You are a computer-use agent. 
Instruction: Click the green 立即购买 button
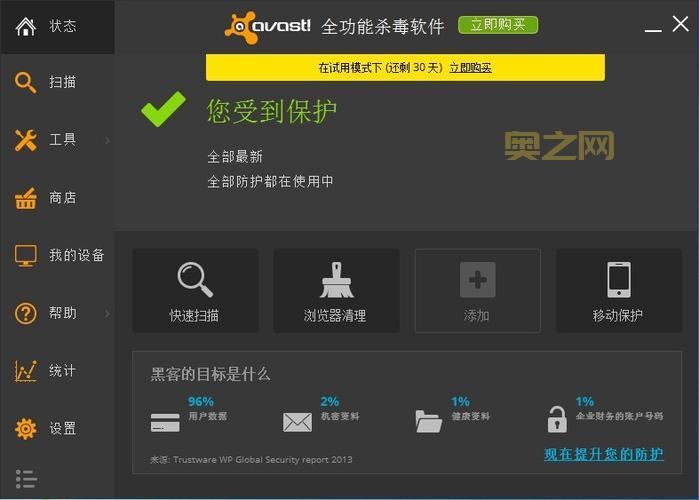point(498,25)
